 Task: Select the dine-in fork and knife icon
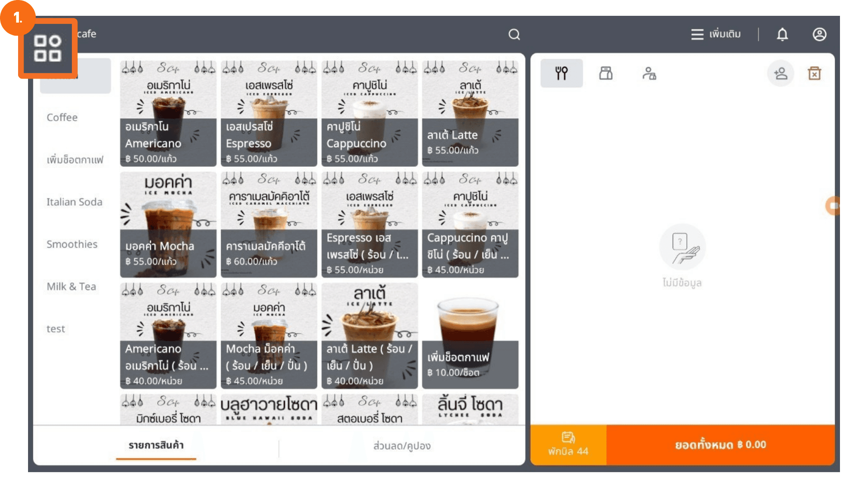coord(561,73)
